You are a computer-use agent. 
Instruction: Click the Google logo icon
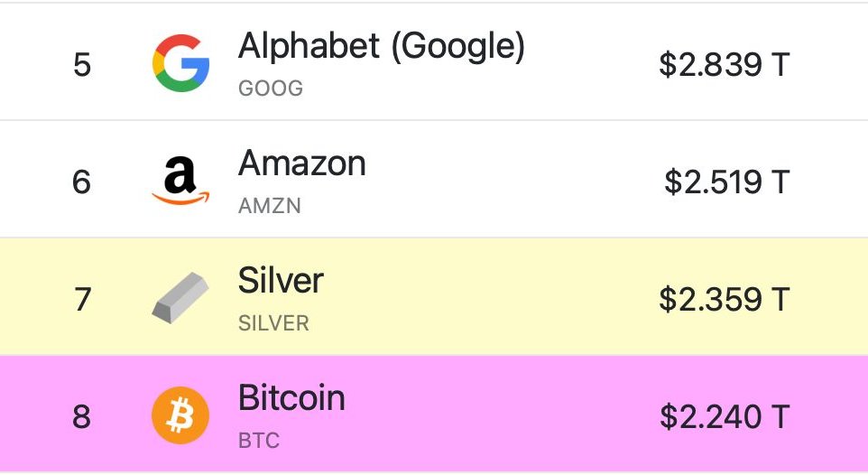click(181, 63)
